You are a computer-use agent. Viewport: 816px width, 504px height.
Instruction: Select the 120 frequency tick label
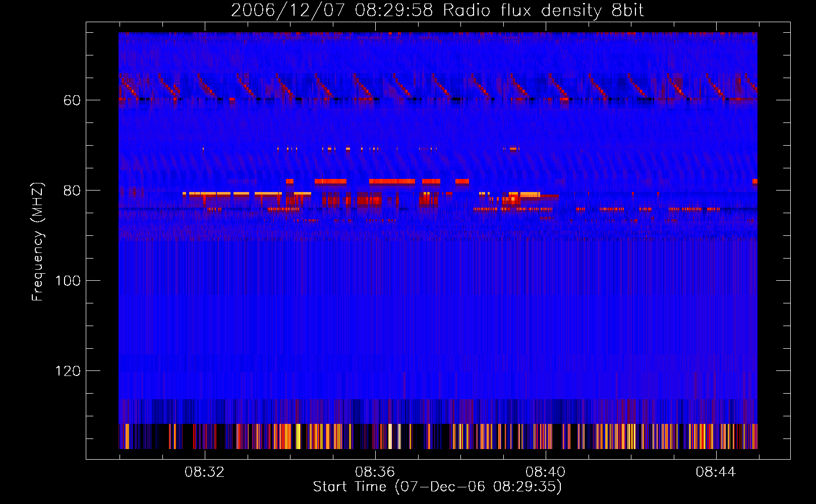pos(68,371)
